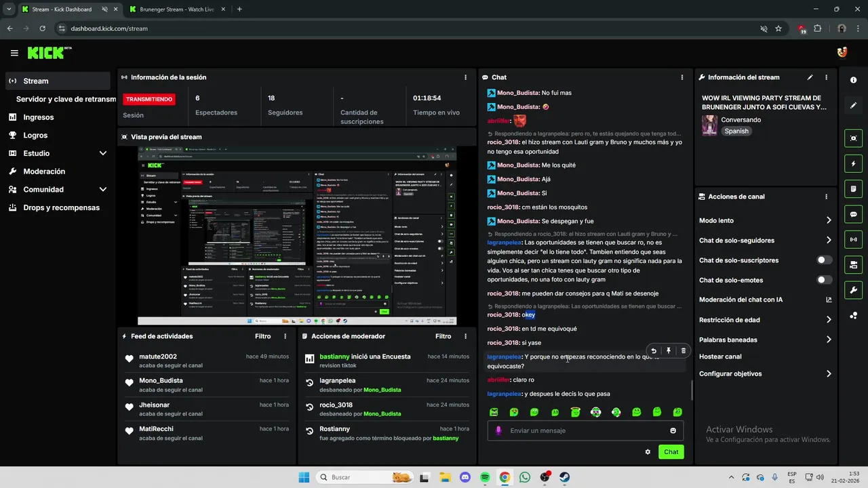Click the browser address bar
868x488 pixels.
[x=407, y=28]
